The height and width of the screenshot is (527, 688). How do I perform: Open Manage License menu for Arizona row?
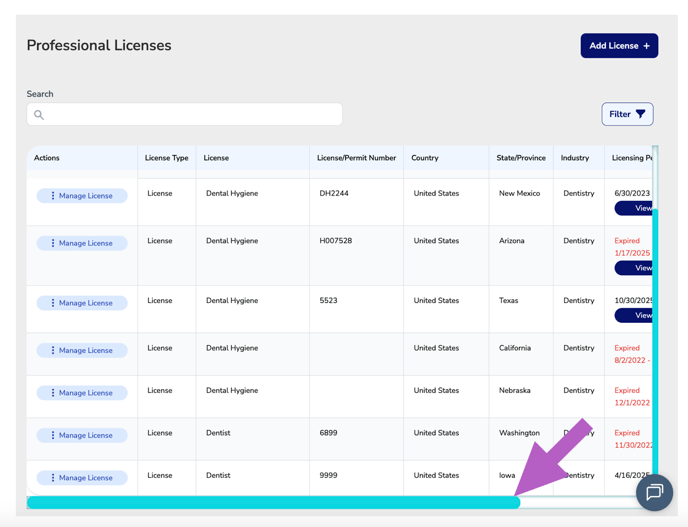click(x=82, y=243)
